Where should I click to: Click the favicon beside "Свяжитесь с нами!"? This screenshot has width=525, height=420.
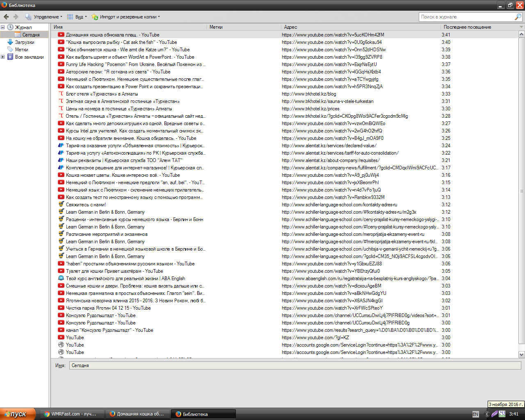pos(61,205)
